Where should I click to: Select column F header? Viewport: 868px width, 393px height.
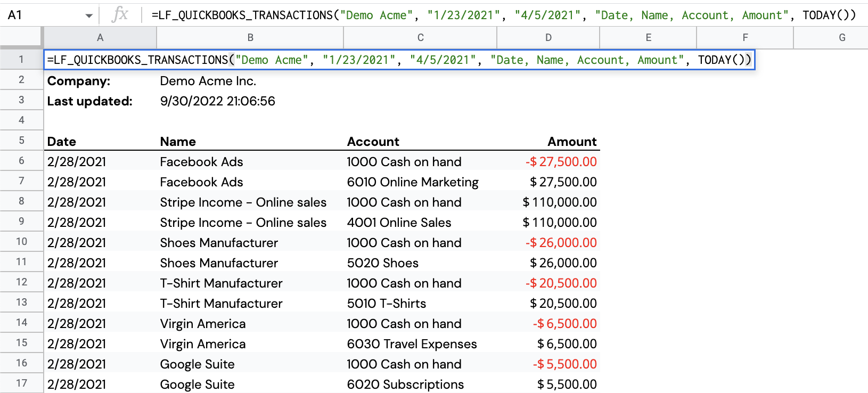pyautogui.click(x=745, y=38)
